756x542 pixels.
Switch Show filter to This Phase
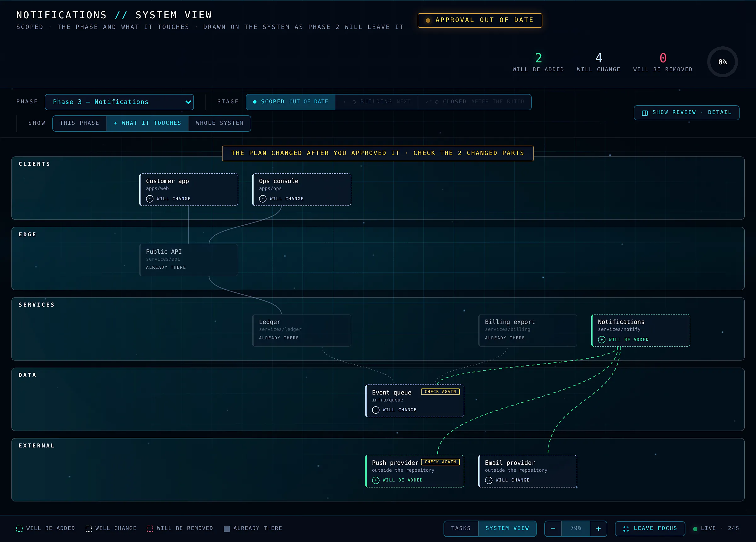pyautogui.click(x=80, y=123)
